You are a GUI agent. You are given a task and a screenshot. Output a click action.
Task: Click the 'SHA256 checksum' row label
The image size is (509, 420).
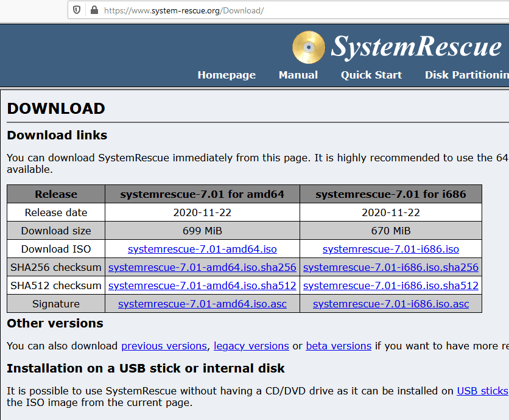point(56,267)
